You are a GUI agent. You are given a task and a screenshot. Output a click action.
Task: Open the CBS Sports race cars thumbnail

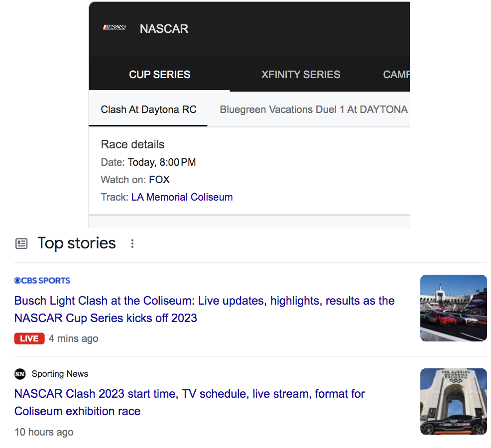(x=454, y=308)
